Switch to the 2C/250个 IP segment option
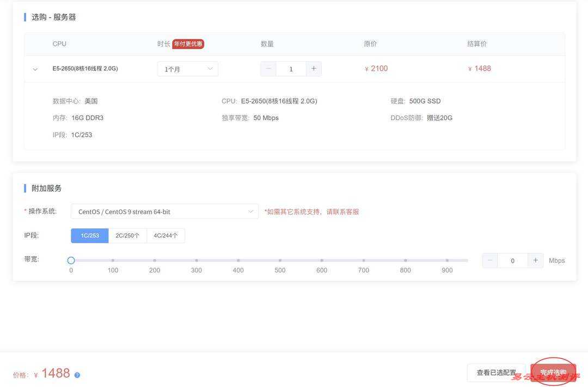Image resolution: width=588 pixels, height=387 pixels. pyautogui.click(x=128, y=235)
